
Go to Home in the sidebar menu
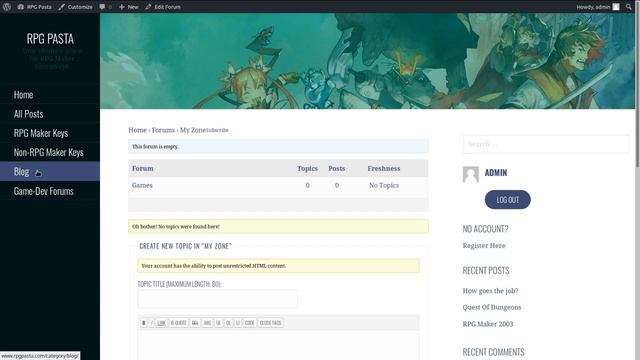pyautogui.click(x=50, y=95)
